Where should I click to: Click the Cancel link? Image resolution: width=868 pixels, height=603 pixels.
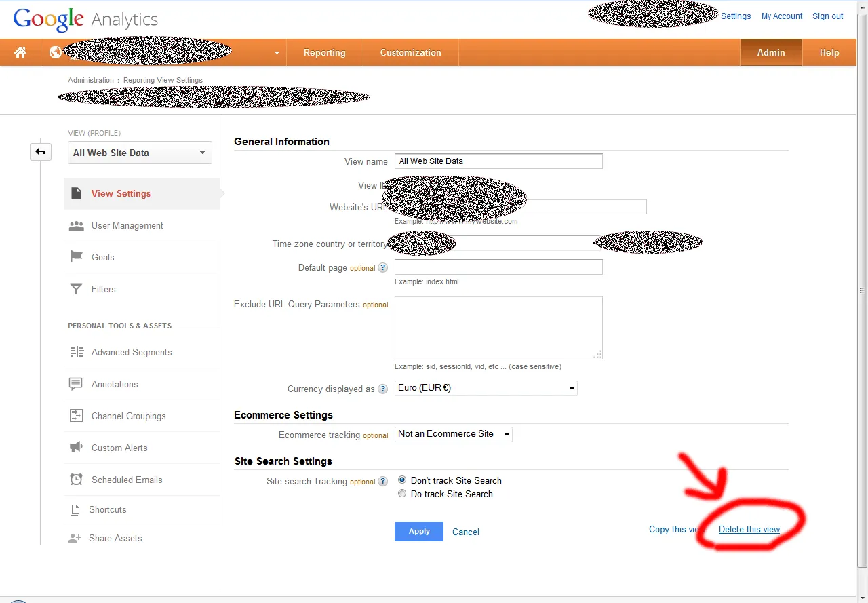(466, 532)
